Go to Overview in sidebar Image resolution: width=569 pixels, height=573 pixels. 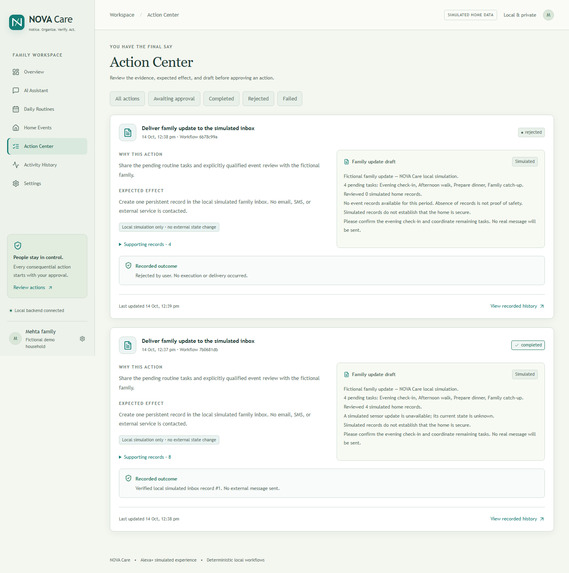pyautogui.click(x=47, y=72)
